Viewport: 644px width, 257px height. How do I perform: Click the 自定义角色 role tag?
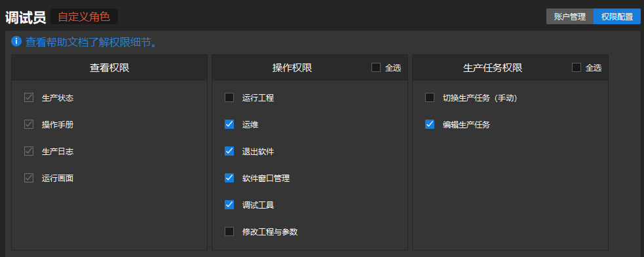[x=85, y=17]
